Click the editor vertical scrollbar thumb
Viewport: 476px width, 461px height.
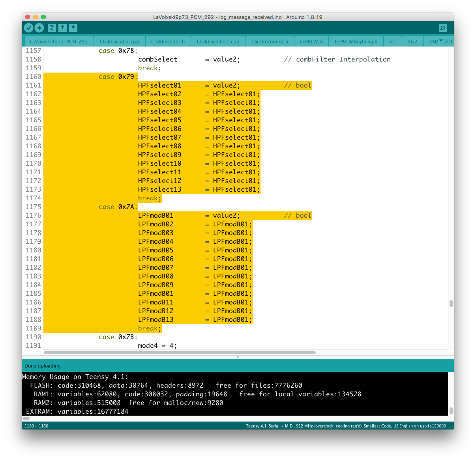[451, 304]
